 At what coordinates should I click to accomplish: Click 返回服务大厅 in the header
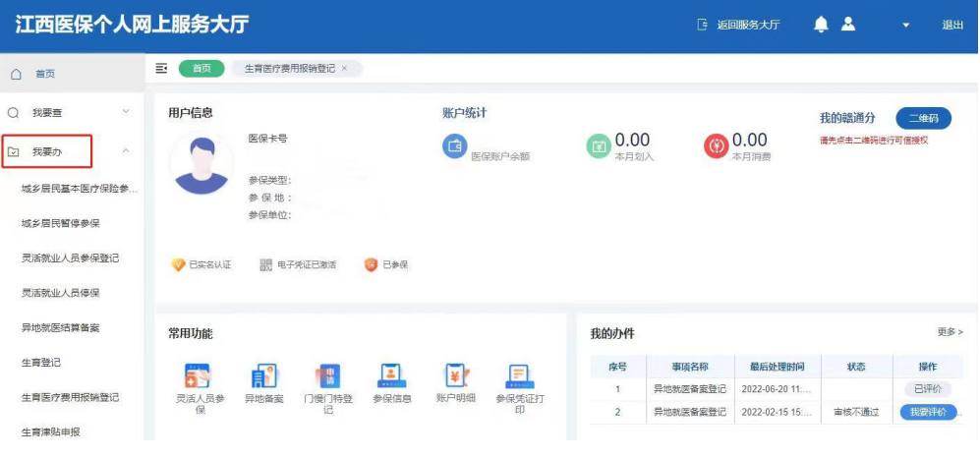(738, 26)
